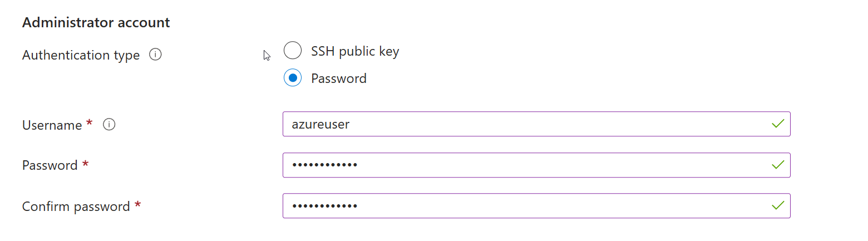Click the Username field label

[52, 125]
